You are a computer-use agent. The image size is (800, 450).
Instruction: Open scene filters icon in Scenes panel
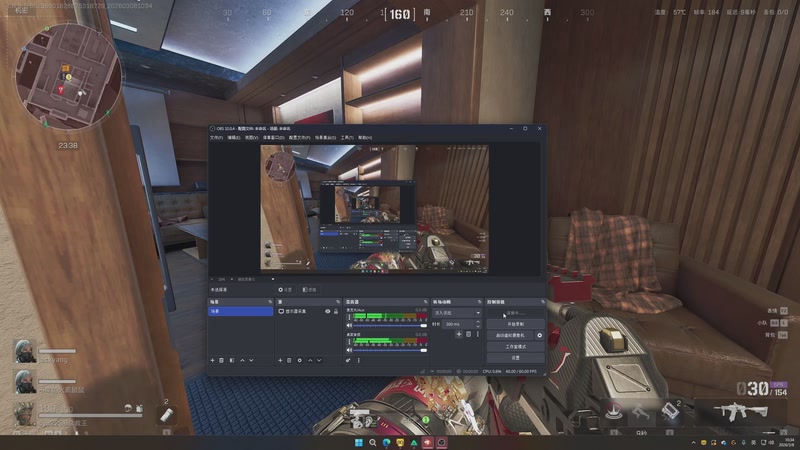(x=232, y=360)
